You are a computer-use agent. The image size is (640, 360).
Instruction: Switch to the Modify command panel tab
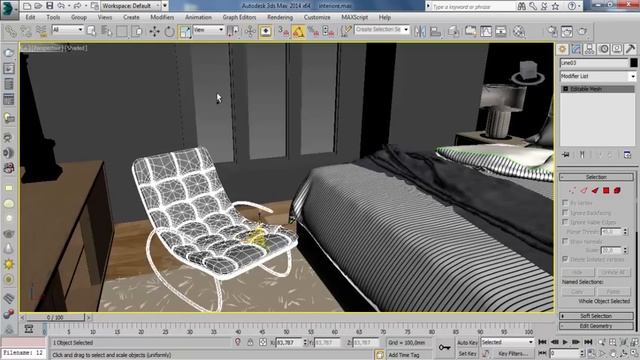tap(576, 49)
